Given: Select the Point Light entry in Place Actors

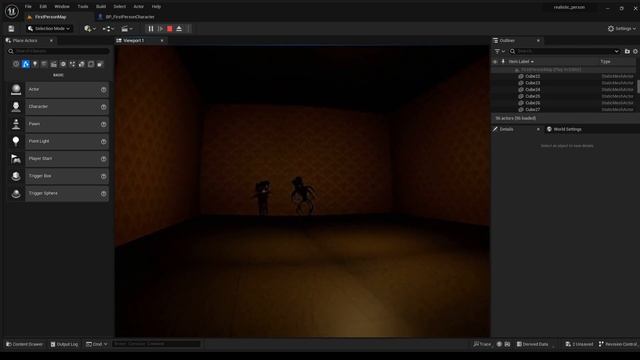Looking at the screenshot, I should (x=58, y=141).
